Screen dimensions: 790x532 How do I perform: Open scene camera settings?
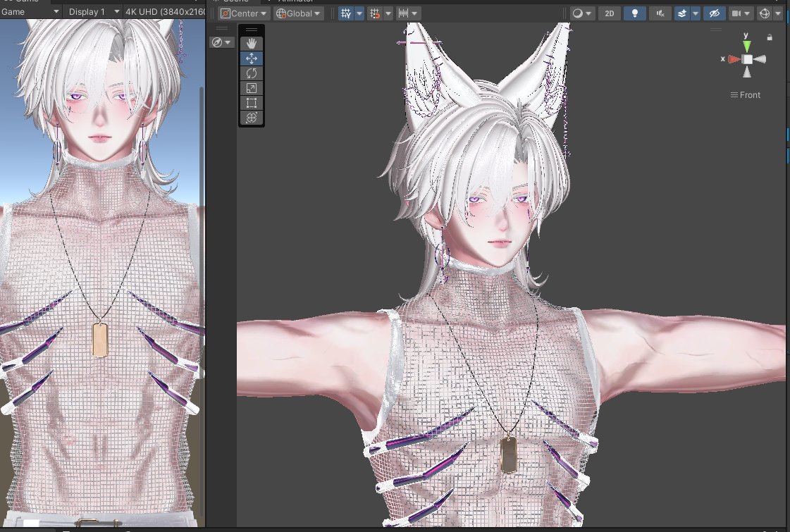click(x=741, y=13)
